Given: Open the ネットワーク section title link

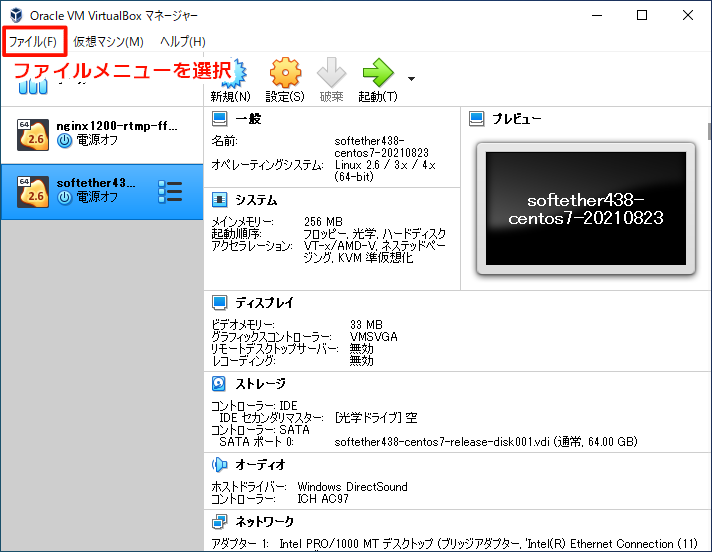Looking at the screenshot, I should pos(265,522).
